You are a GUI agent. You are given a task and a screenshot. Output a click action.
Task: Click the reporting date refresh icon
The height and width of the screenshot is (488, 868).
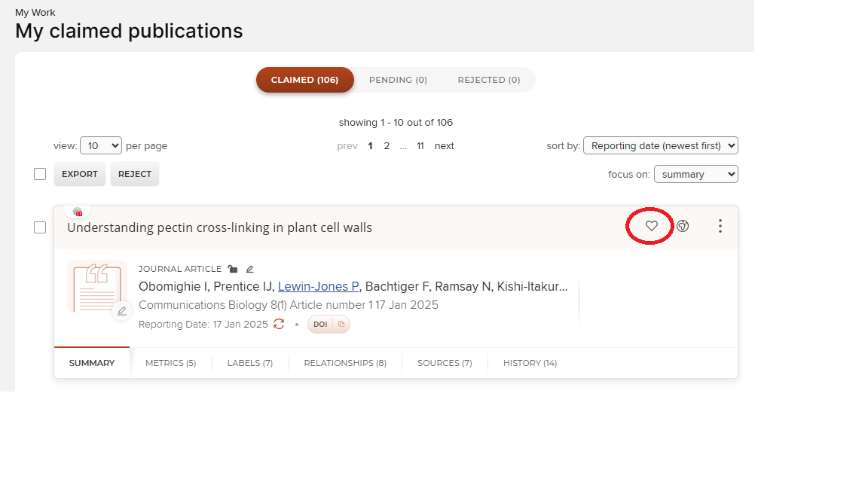pyautogui.click(x=279, y=324)
